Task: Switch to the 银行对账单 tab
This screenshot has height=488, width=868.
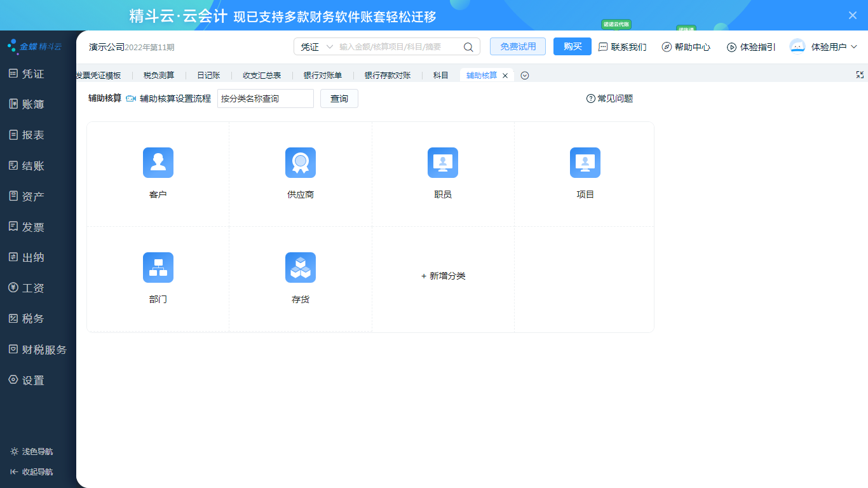Action: 322,76
